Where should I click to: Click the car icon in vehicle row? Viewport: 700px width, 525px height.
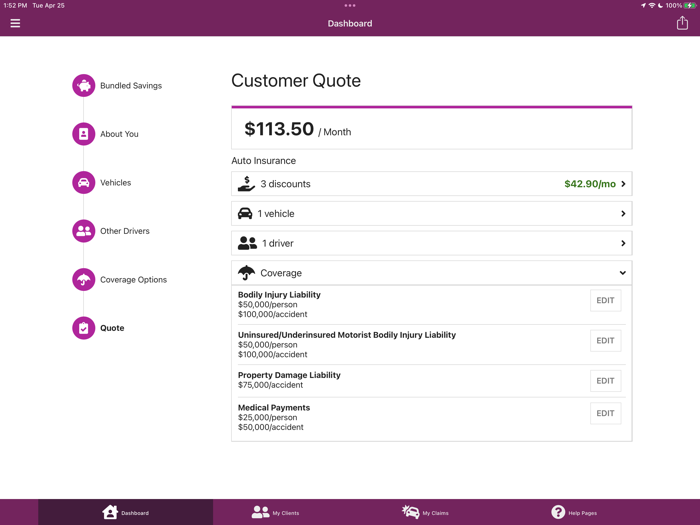[x=245, y=213]
